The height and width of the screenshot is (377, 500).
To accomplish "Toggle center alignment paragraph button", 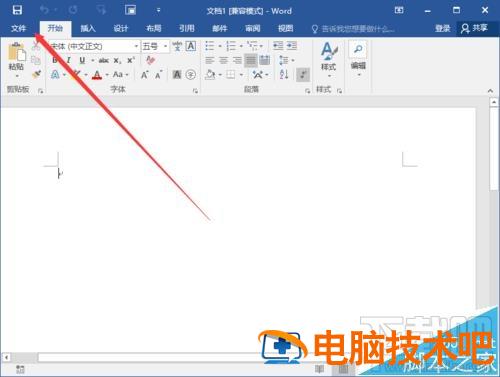I will (223, 60).
